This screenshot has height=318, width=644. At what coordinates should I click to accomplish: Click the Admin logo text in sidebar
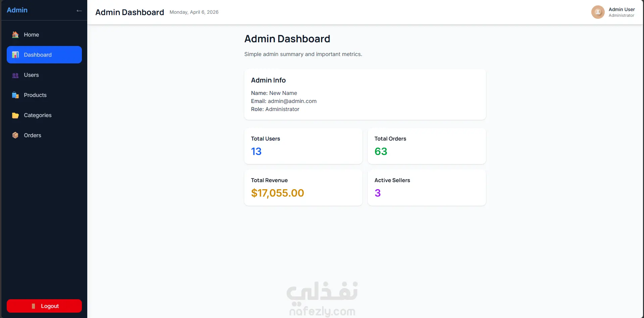click(x=17, y=10)
